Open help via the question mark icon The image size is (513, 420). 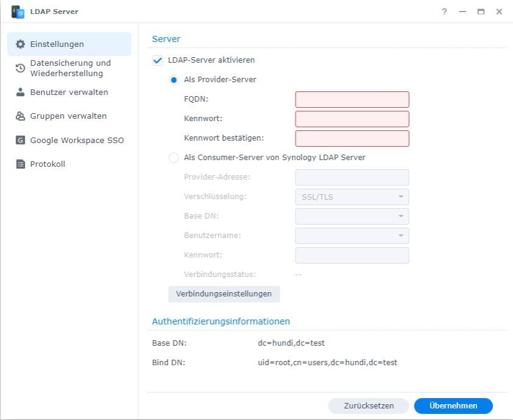[x=445, y=12]
